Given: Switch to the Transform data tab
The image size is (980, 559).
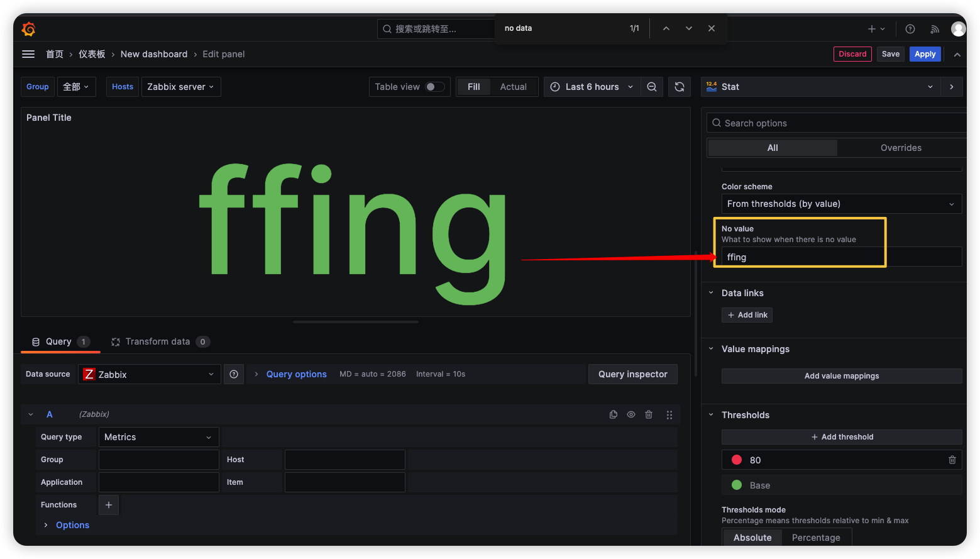Looking at the screenshot, I should [x=157, y=341].
